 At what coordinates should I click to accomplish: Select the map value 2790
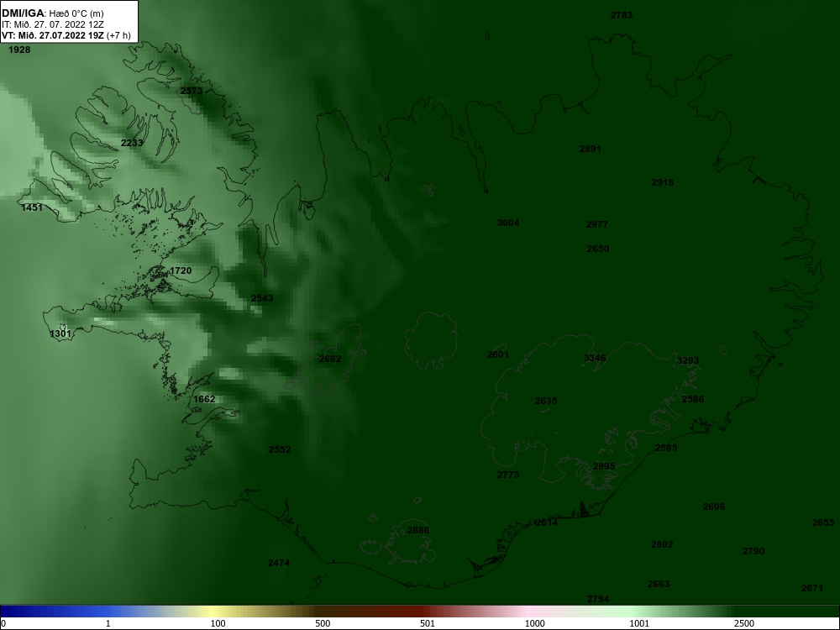pos(753,550)
